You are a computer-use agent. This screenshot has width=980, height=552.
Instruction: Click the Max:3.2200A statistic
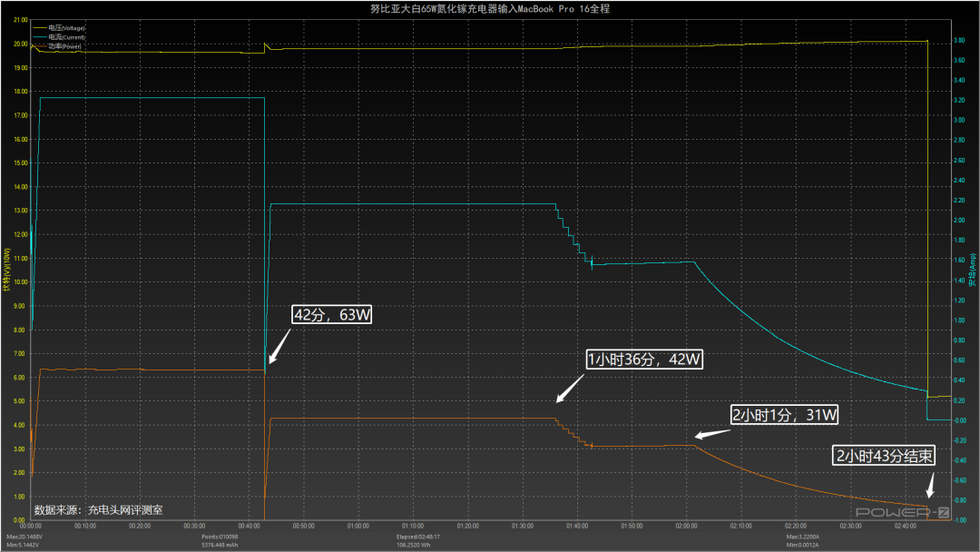802,537
